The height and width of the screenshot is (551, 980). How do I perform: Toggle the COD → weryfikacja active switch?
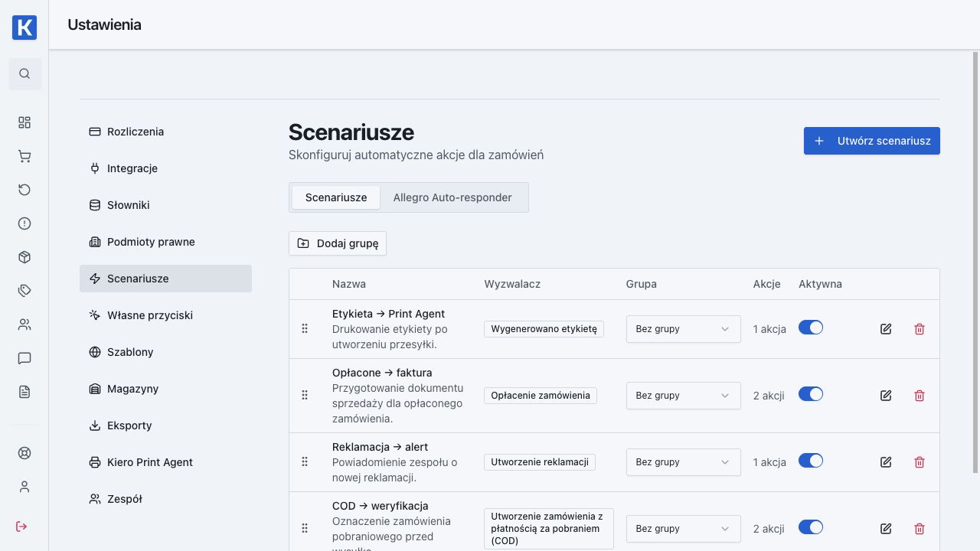click(811, 527)
